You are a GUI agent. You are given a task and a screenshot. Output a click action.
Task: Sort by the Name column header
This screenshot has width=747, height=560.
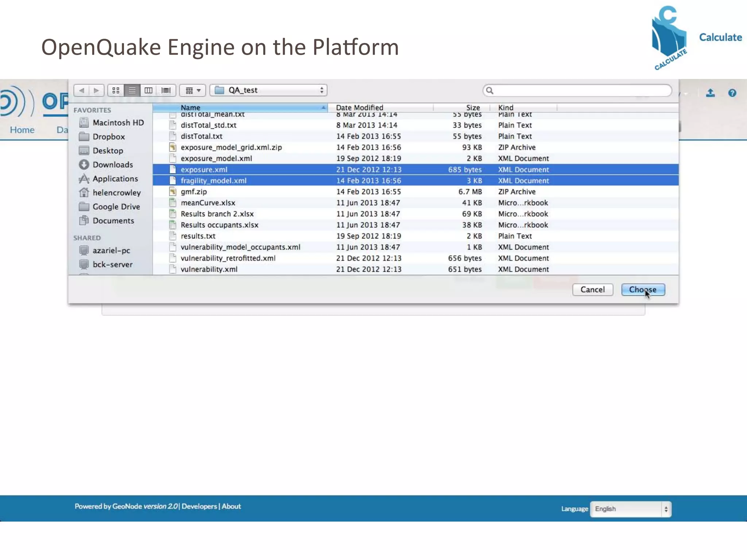(x=240, y=108)
